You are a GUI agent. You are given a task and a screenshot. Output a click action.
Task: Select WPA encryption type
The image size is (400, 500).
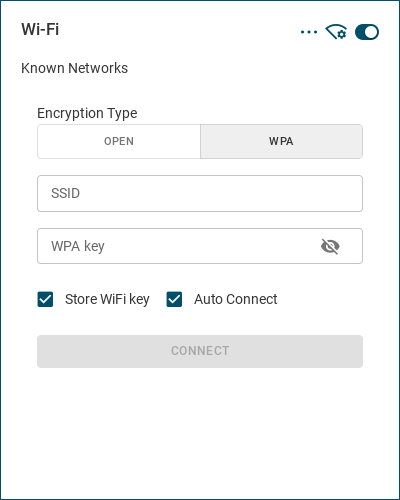(x=281, y=141)
